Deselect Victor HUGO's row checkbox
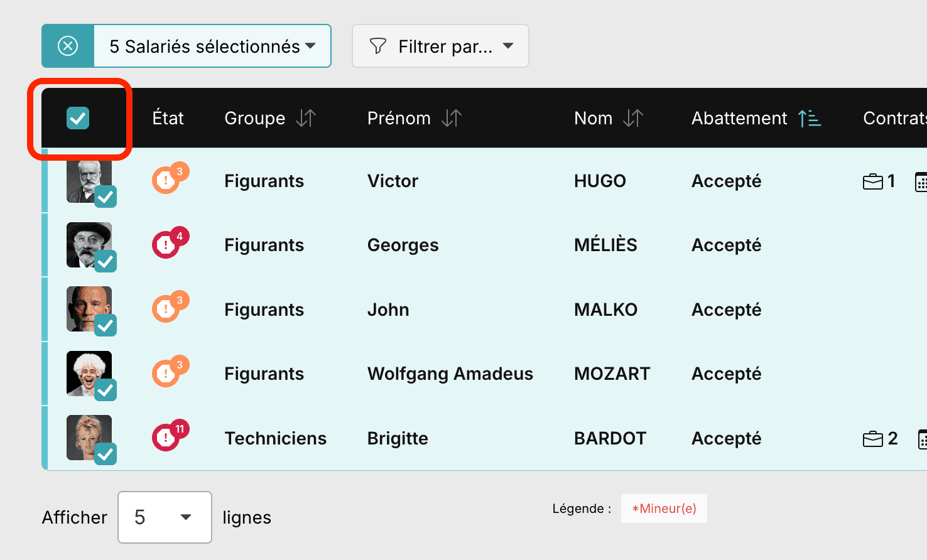Screen dimensions: 927x560 (106, 197)
